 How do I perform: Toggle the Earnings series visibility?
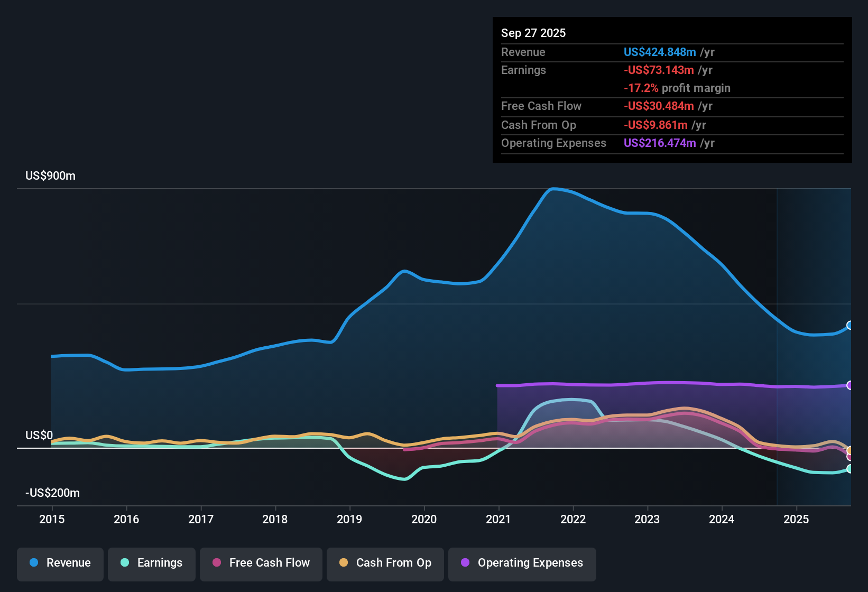click(152, 563)
